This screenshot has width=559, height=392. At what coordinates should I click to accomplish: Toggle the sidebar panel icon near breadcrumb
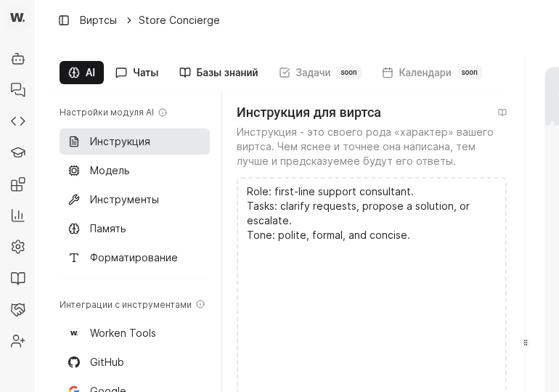[64, 20]
